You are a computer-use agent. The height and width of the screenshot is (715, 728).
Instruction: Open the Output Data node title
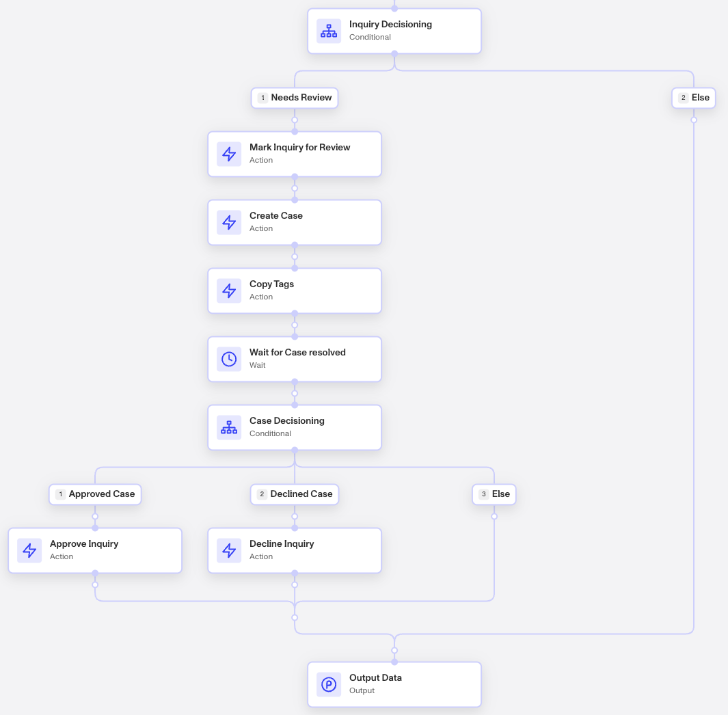375,678
